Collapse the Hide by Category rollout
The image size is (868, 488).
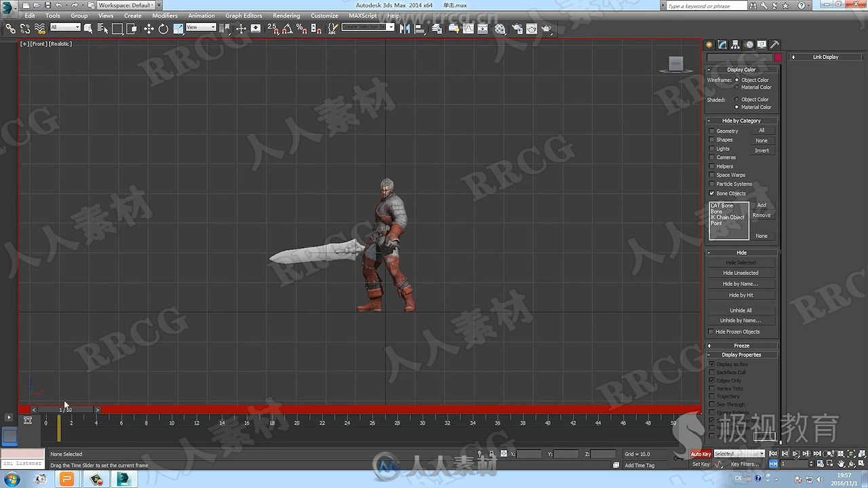(x=742, y=121)
